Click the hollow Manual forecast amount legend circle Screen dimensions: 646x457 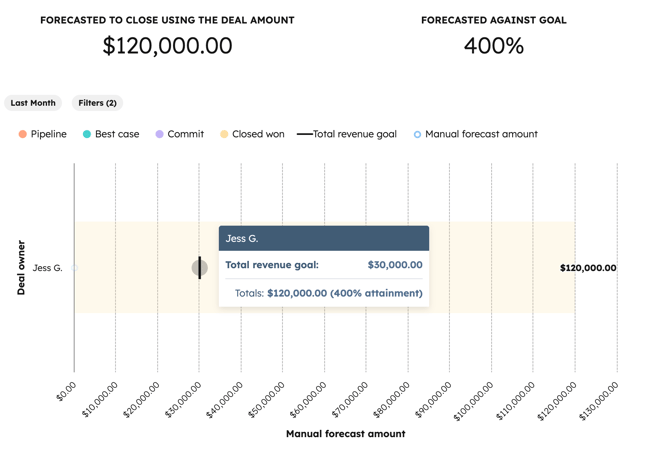click(417, 134)
